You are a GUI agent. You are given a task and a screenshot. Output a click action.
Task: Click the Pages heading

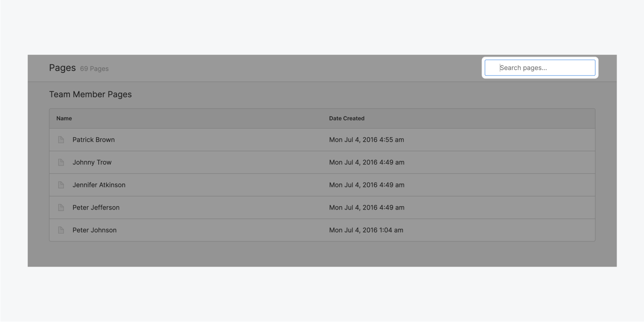(x=62, y=68)
